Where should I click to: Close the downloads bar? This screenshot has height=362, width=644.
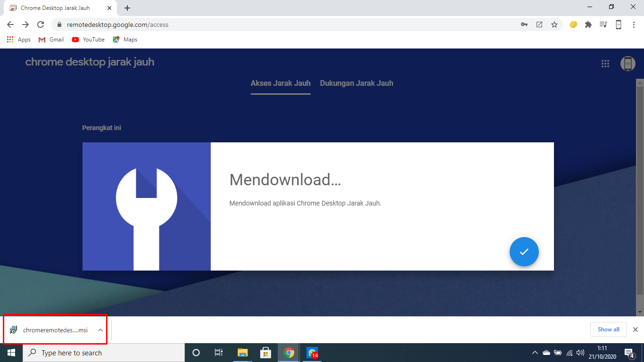pos(636,329)
